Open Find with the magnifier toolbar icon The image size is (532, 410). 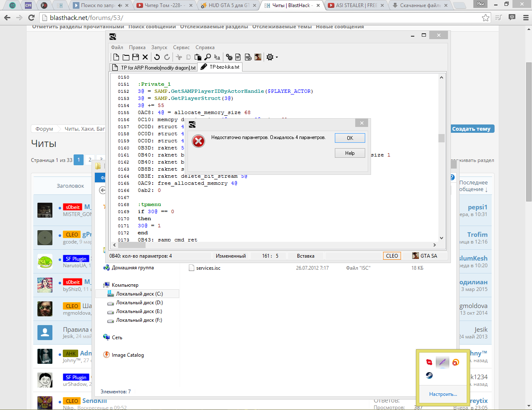click(x=208, y=57)
